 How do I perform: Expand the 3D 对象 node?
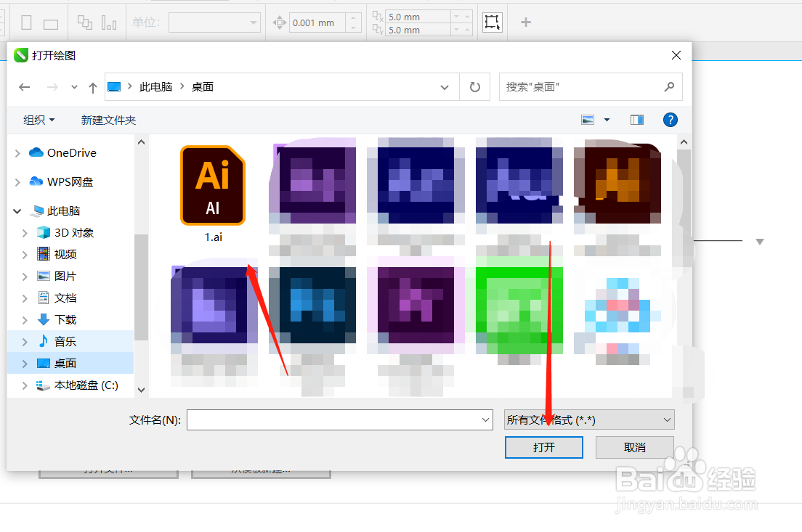tap(25, 232)
